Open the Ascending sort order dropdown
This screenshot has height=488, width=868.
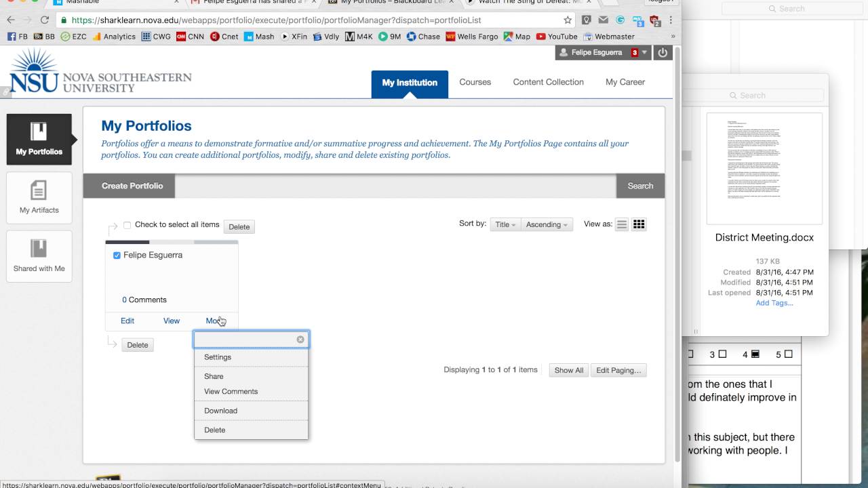coord(547,224)
